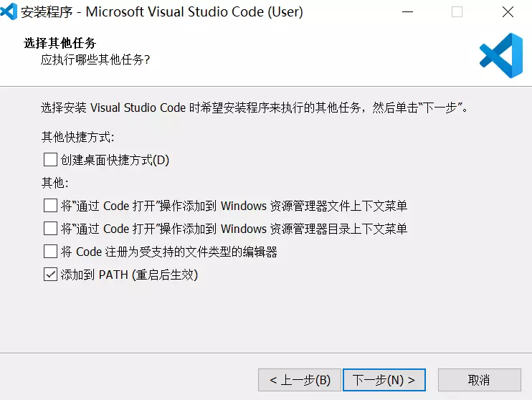Click the 选择其他任务 heading
Viewport: 532px width, 400px height.
[x=60, y=44]
